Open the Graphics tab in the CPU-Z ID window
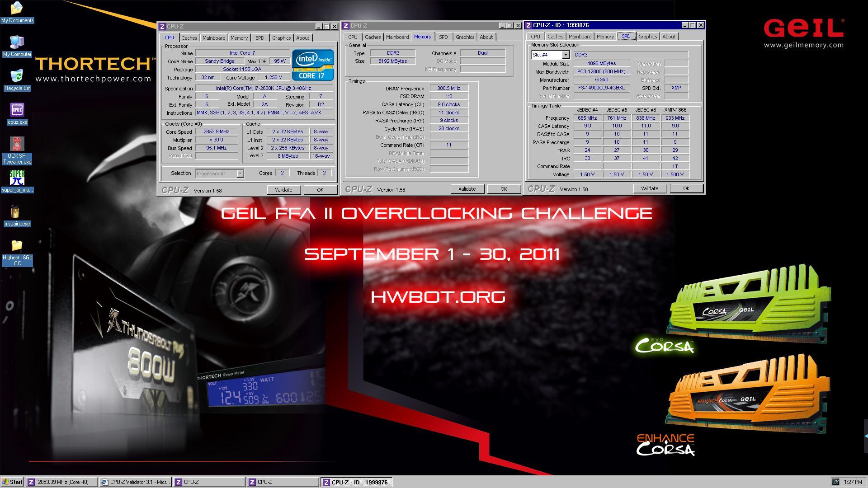 [648, 37]
